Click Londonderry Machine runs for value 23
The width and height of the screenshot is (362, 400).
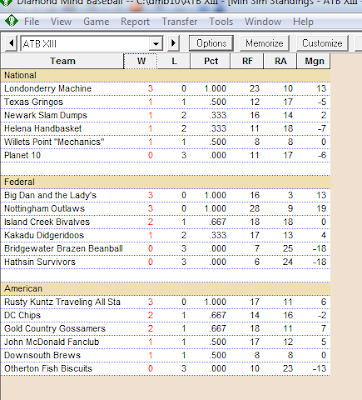coord(255,89)
